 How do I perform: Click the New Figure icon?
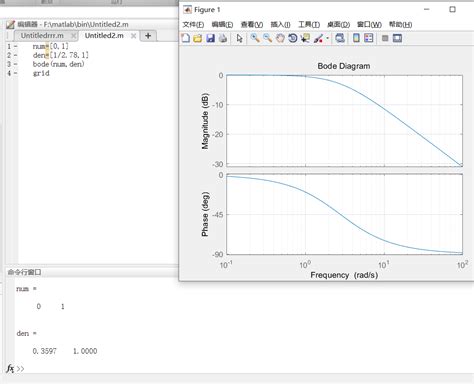(186, 38)
